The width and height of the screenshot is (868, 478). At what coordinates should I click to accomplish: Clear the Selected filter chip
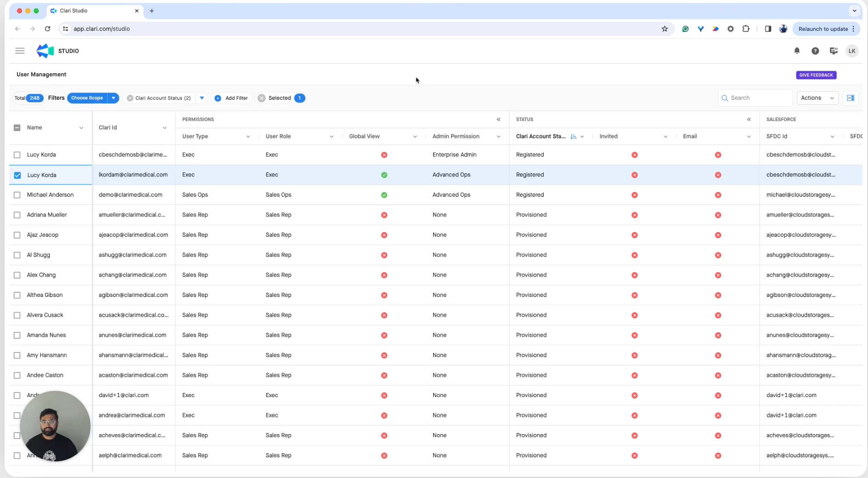[x=261, y=98]
